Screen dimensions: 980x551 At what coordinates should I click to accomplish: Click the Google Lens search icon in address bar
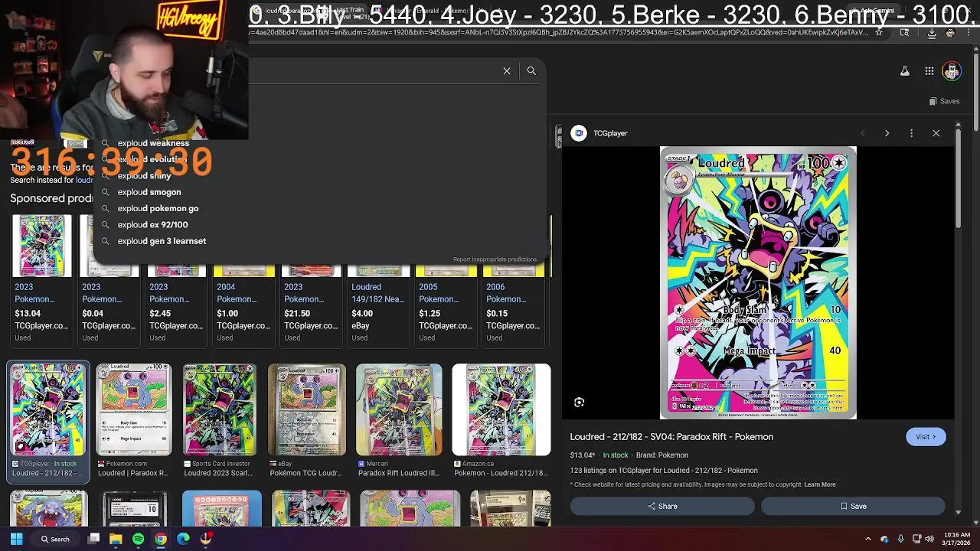(x=905, y=33)
